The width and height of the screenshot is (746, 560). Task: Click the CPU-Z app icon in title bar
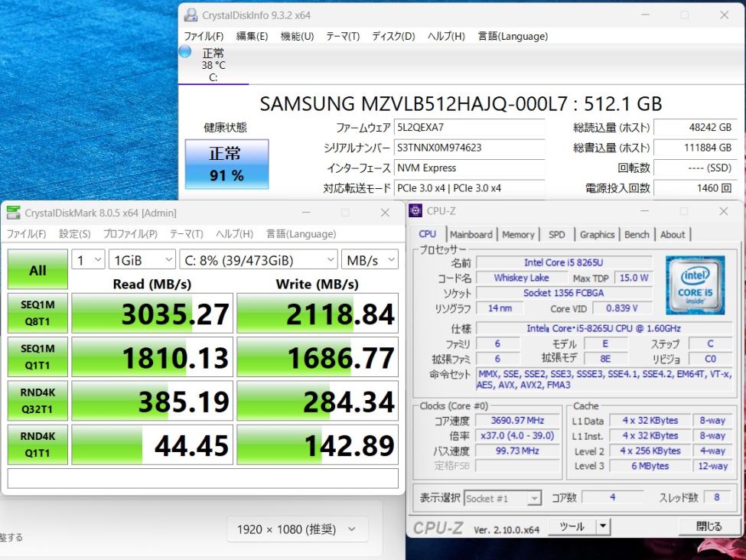tap(415, 210)
